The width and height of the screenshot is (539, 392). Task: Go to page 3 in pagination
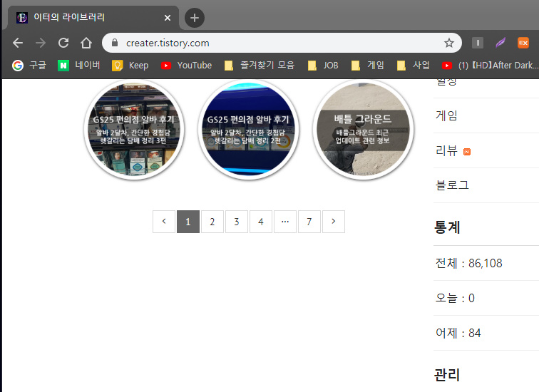tap(237, 222)
